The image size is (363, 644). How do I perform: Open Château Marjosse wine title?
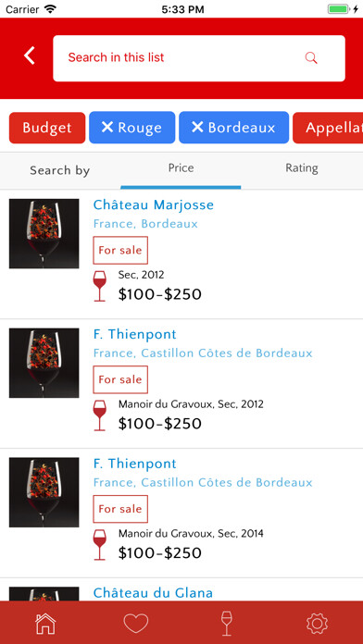tap(154, 204)
